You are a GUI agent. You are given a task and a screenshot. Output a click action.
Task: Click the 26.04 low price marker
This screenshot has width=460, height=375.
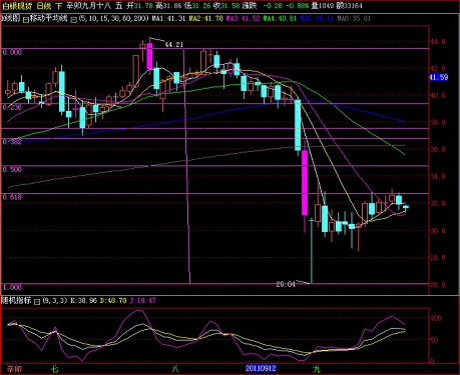(x=286, y=284)
